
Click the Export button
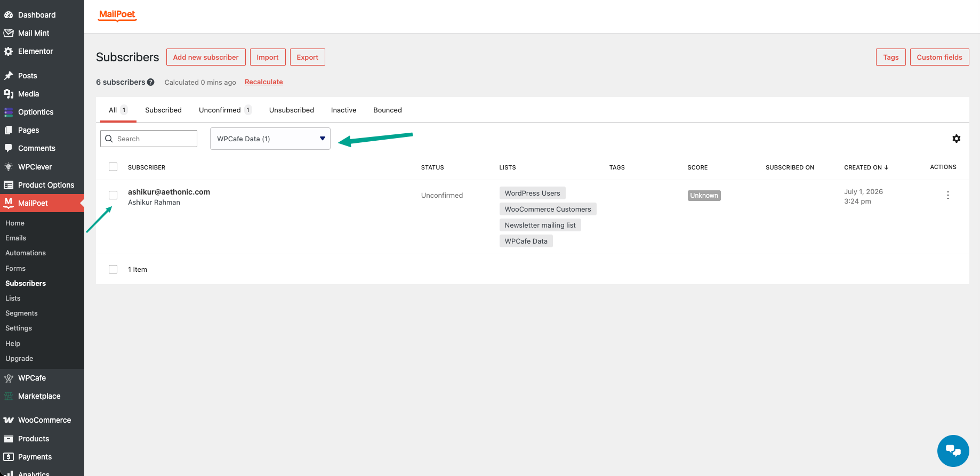tap(308, 57)
